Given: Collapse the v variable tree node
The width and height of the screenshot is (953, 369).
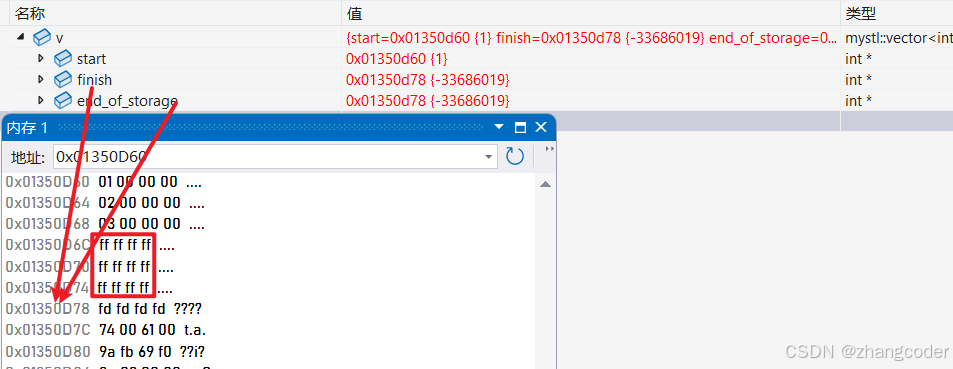Looking at the screenshot, I should coord(21,37).
